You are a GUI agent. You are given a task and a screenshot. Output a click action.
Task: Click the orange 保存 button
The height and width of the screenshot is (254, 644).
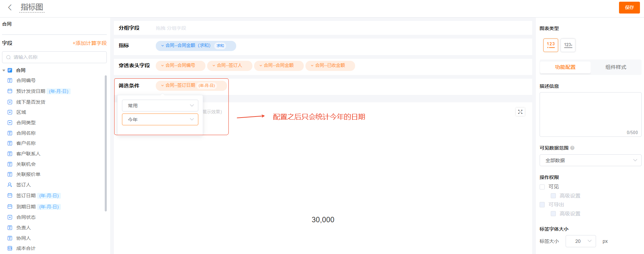pos(629,7)
